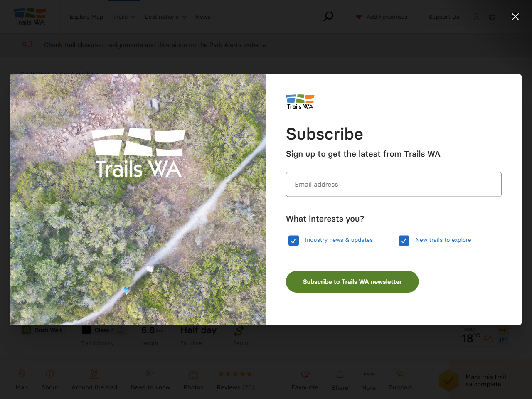Uncheck Industry news & updates checkbox
532x399 pixels.
tap(293, 241)
